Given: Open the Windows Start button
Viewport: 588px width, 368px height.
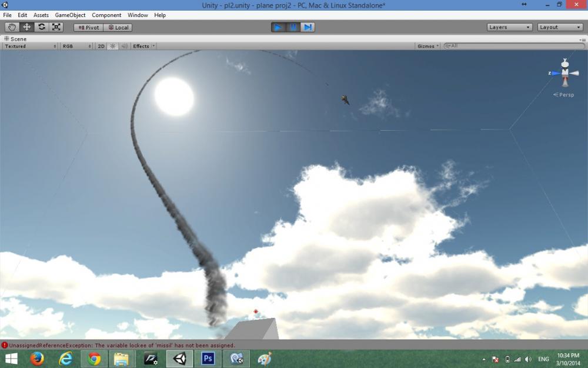Looking at the screenshot, I should click(11, 359).
